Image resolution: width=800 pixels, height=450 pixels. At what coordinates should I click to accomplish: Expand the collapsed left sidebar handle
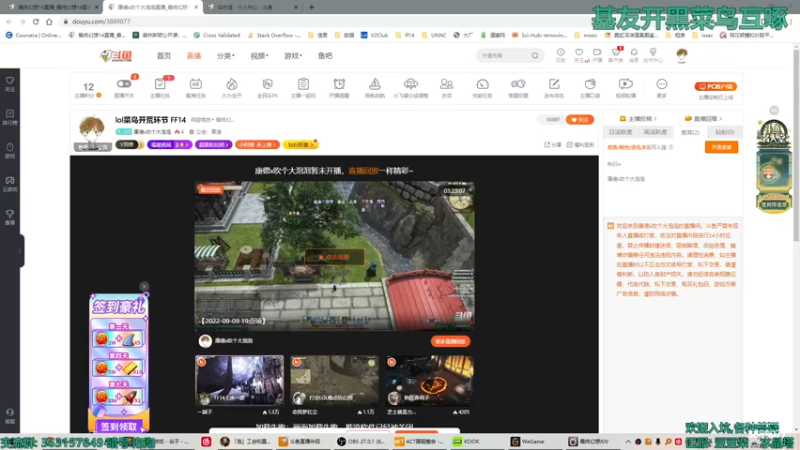21,251
